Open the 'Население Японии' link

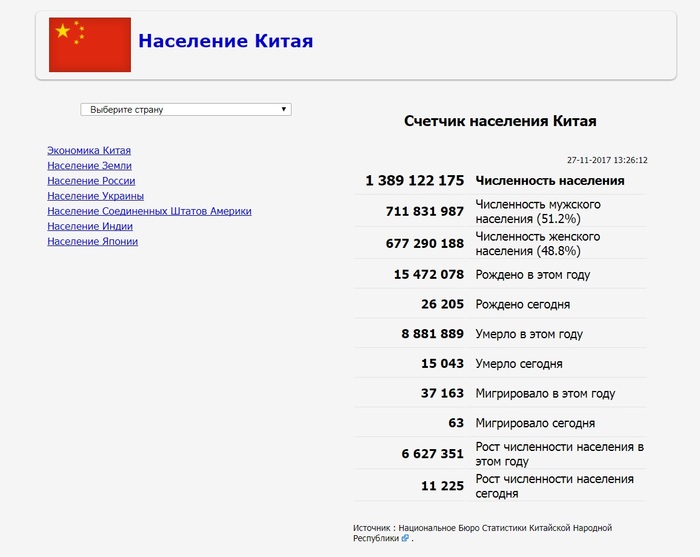pyautogui.click(x=92, y=241)
